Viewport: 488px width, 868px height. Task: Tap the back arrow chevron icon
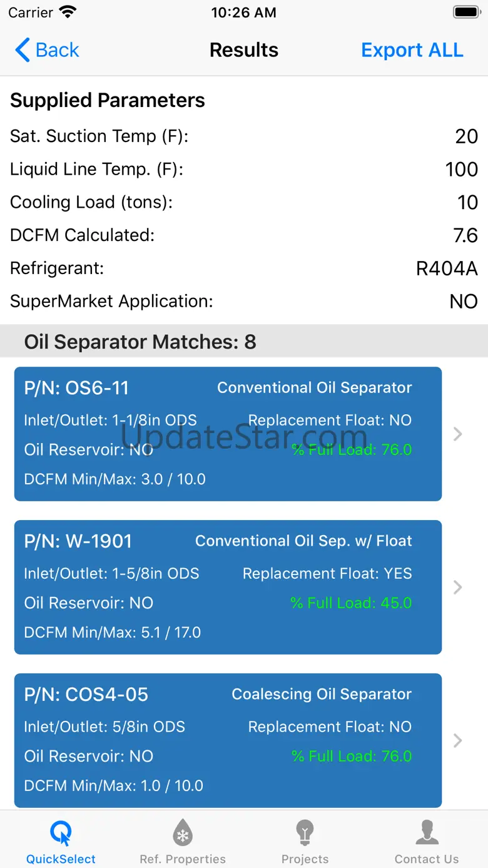coord(23,50)
